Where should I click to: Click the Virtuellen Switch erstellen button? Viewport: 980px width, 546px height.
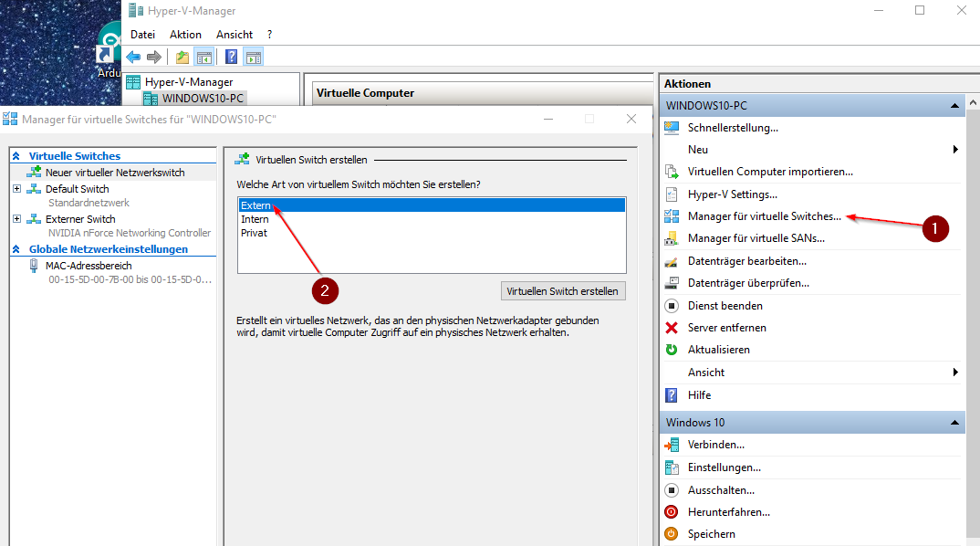[562, 291]
